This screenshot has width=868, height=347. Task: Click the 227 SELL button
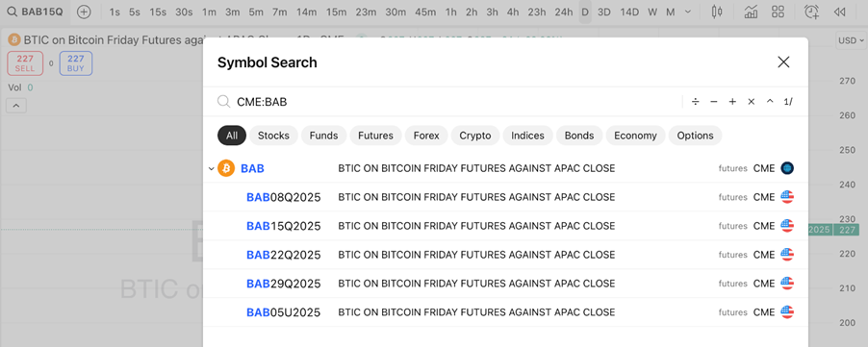coord(25,63)
